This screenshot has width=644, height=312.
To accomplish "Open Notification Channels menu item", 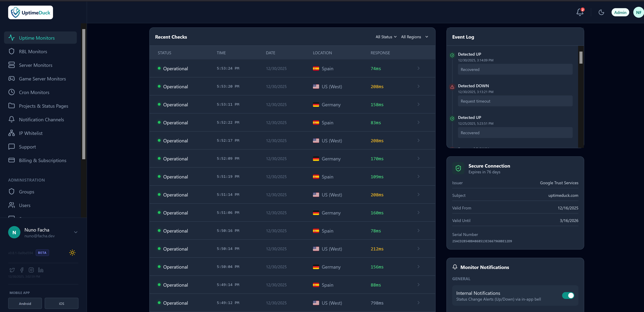I will click(x=41, y=120).
